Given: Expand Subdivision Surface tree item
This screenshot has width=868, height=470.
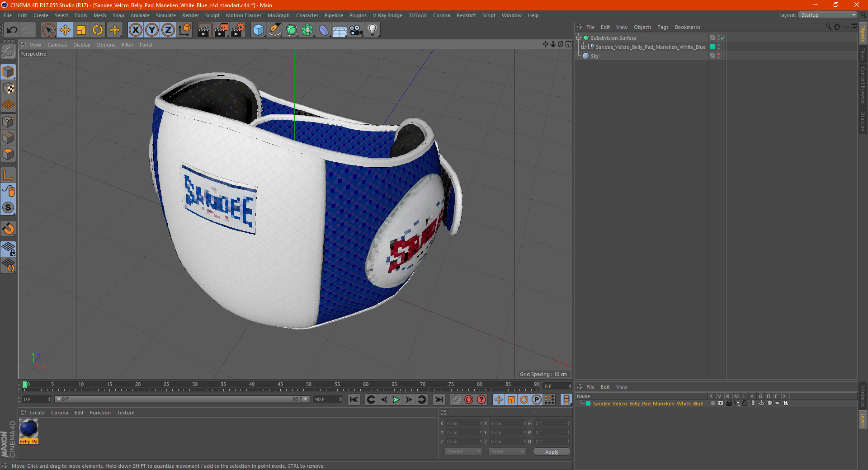Looking at the screenshot, I should pos(578,38).
